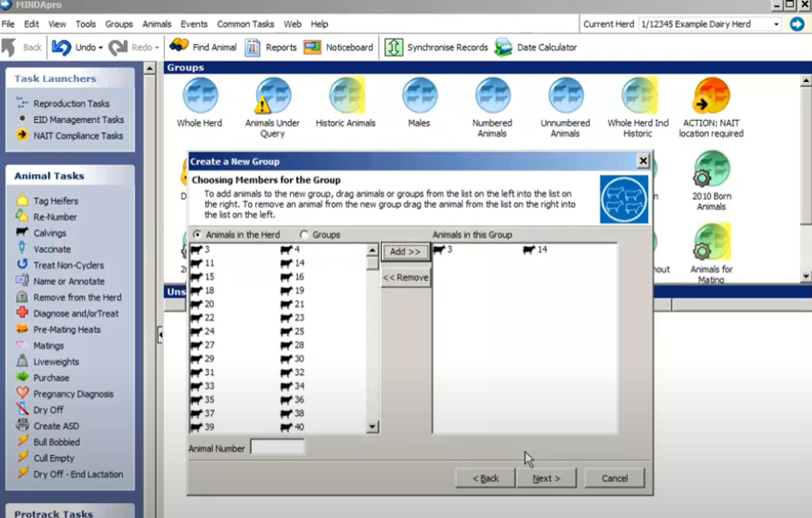This screenshot has width=812, height=518.
Task: Click Next > in the dialog
Action: (547, 478)
